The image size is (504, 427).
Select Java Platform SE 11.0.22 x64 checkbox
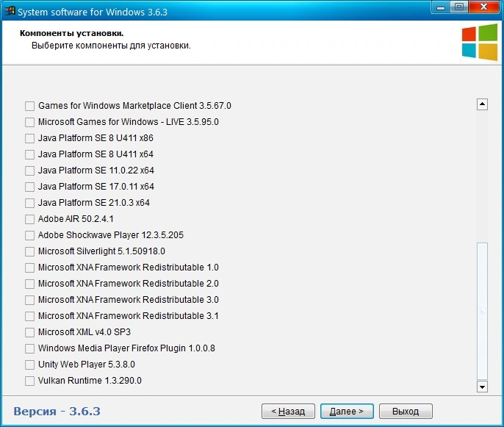29,171
